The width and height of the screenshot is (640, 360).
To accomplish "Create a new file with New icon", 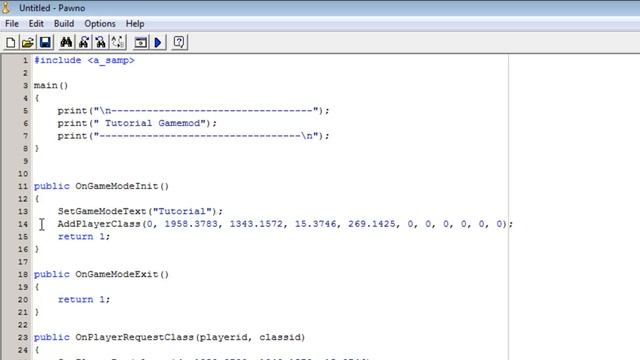I will click(11, 42).
